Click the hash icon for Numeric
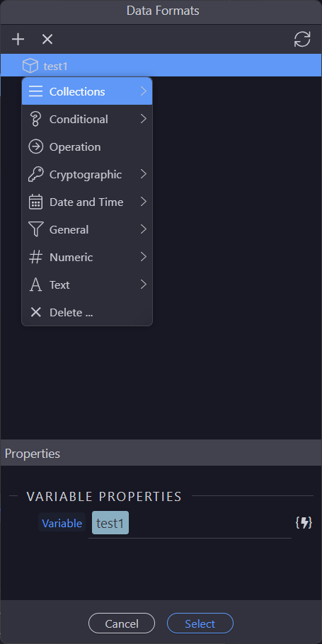 click(x=35, y=257)
